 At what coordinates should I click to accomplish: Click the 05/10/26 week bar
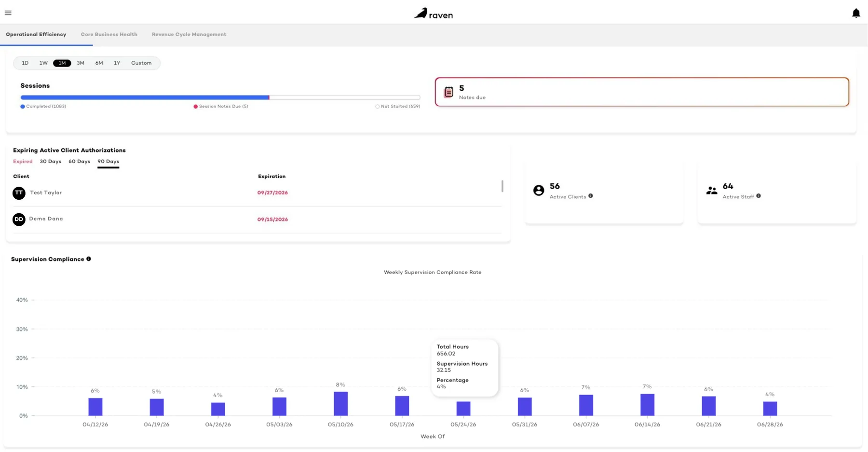click(341, 404)
